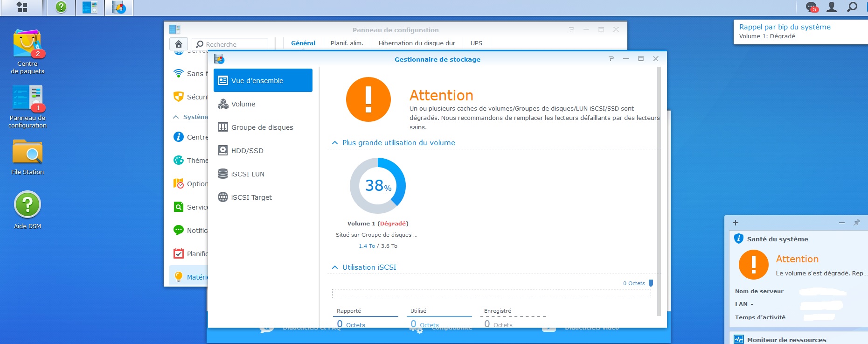The height and width of the screenshot is (344, 868).
Task: Switch to UPS tab
Action: pos(476,43)
